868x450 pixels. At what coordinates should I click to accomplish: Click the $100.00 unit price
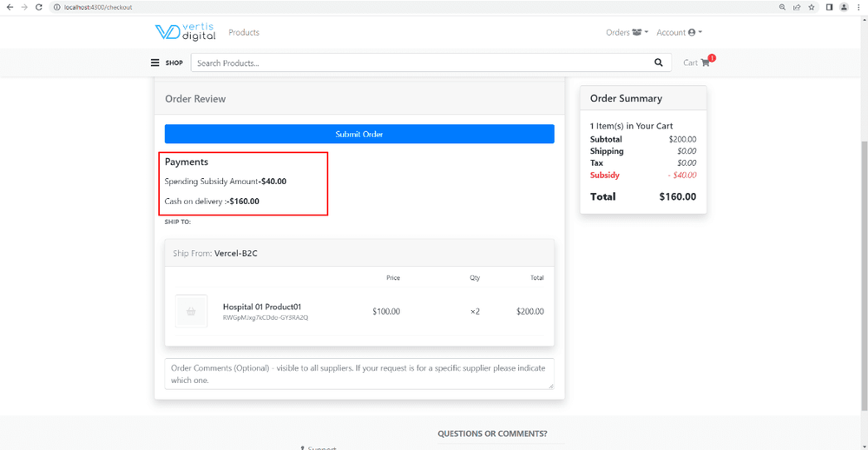pyautogui.click(x=386, y=312)
